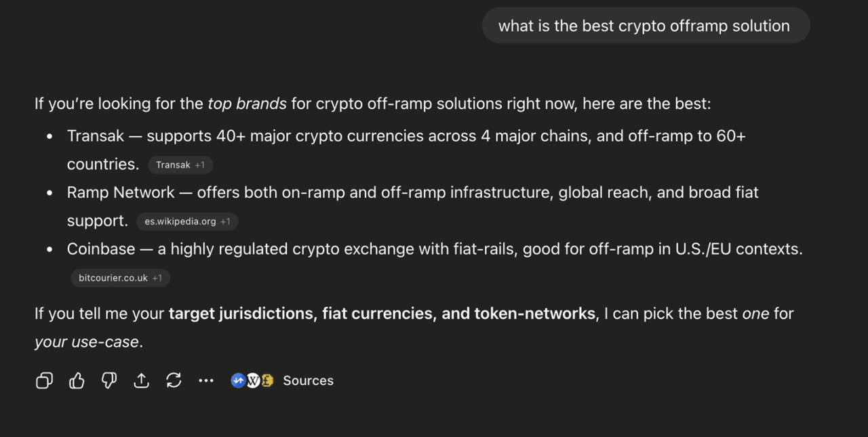Mark the response with thumbs down
The image size is (868, 437).
click(109, 381)
